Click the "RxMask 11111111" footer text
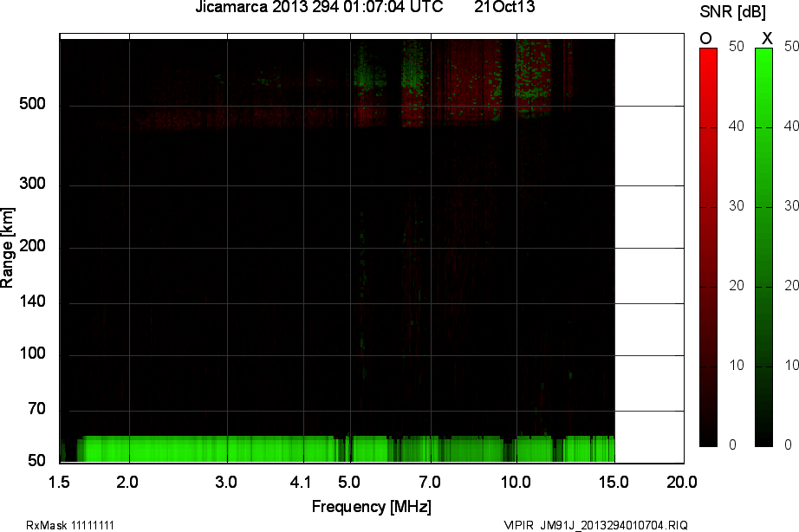This screenshot has width=799, height=532. coord(70,525)
